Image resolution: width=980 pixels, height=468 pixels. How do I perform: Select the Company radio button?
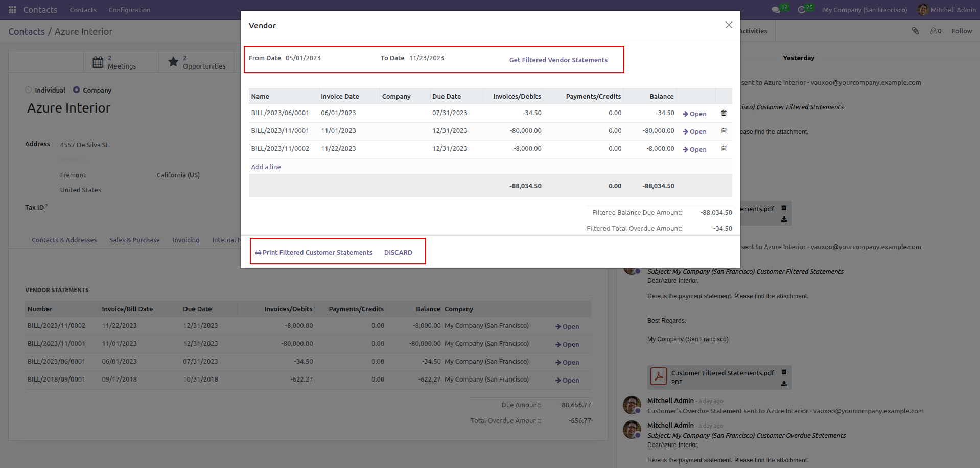click(77, 90)
